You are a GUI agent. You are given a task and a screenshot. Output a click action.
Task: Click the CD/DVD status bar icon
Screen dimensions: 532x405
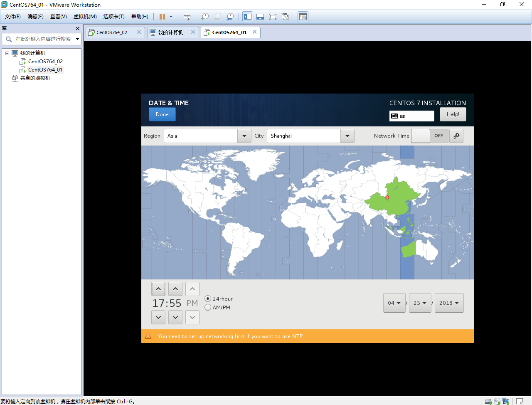[x=497, y=401]
